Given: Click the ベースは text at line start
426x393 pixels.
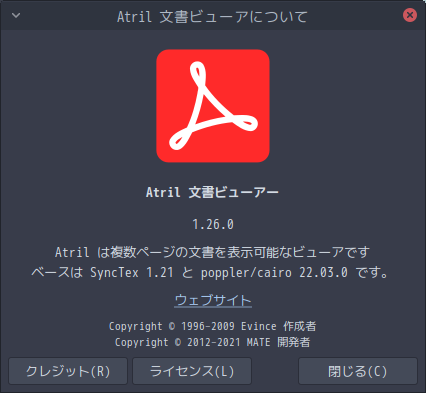Looking at the screenshot, I should [x=57, y=273].
